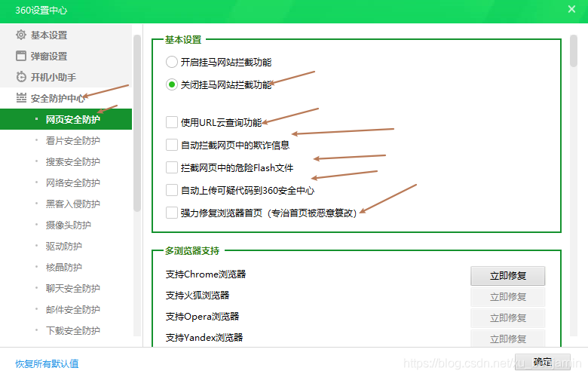Viewport: 588px width, 377px height.
Task: Click the 支持Chrome浏览器 label
Action: 206,274
